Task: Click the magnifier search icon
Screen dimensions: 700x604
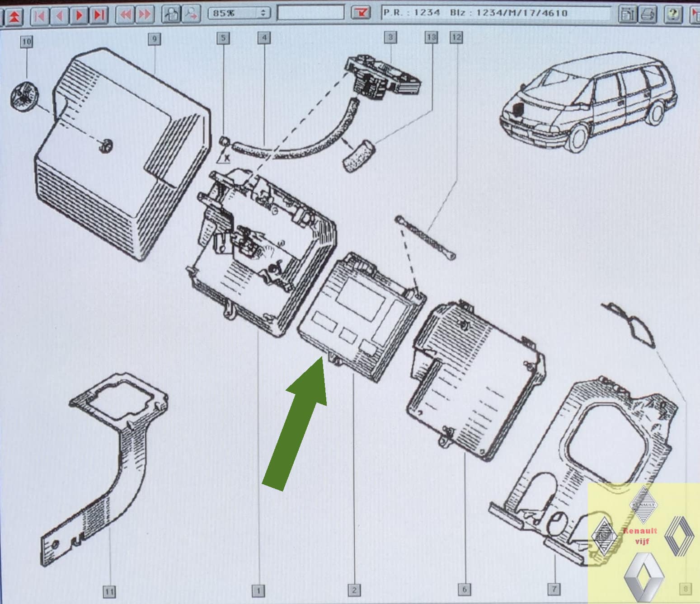Action: tap(192, 14)
